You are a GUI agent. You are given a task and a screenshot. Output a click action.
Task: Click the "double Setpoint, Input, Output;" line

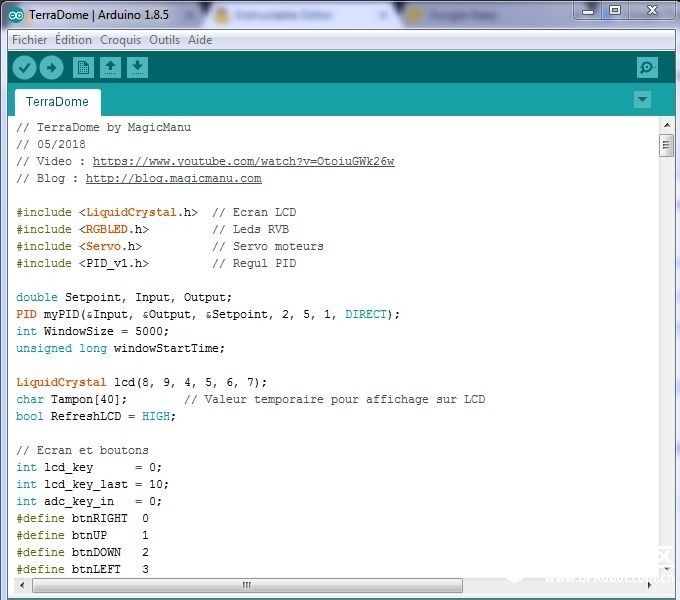124,297
